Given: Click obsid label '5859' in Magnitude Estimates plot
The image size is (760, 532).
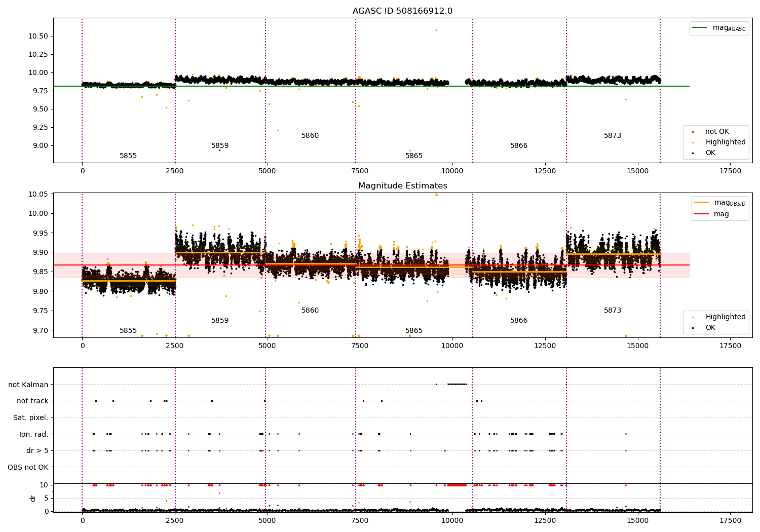Looking at the screenshot, I should (220, 320).
